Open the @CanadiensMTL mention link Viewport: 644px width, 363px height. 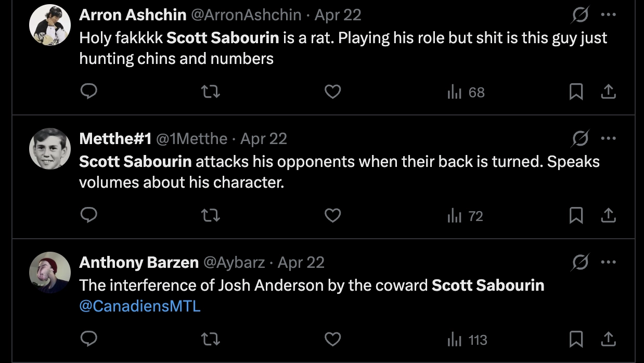[x=139, y=306]
